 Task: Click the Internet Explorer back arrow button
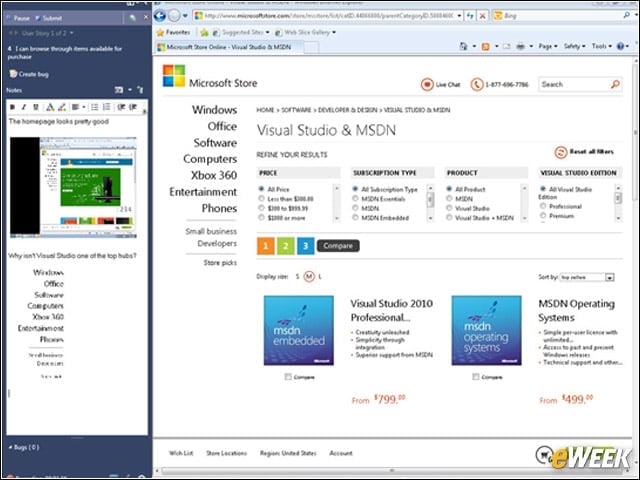(x=160, y=16)
